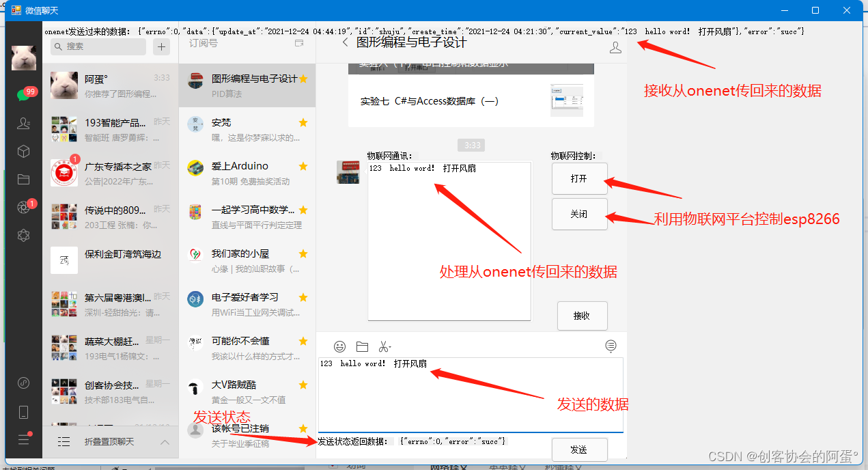Select the scissors screenshot tool

383,346
